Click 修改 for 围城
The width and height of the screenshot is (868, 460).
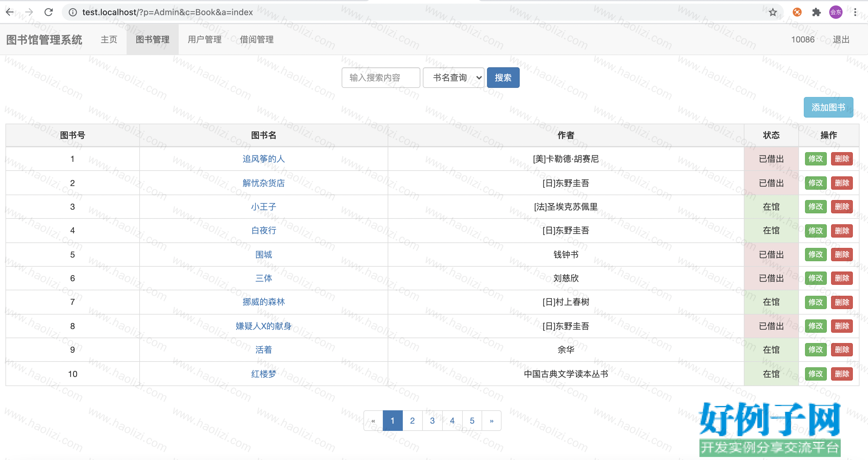point(815,255)
